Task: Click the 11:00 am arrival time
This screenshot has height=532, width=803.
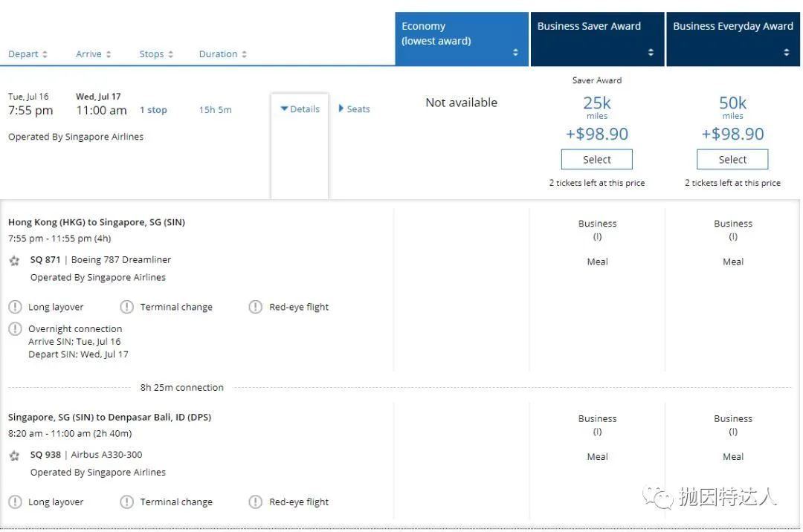Action: (101, 111)
